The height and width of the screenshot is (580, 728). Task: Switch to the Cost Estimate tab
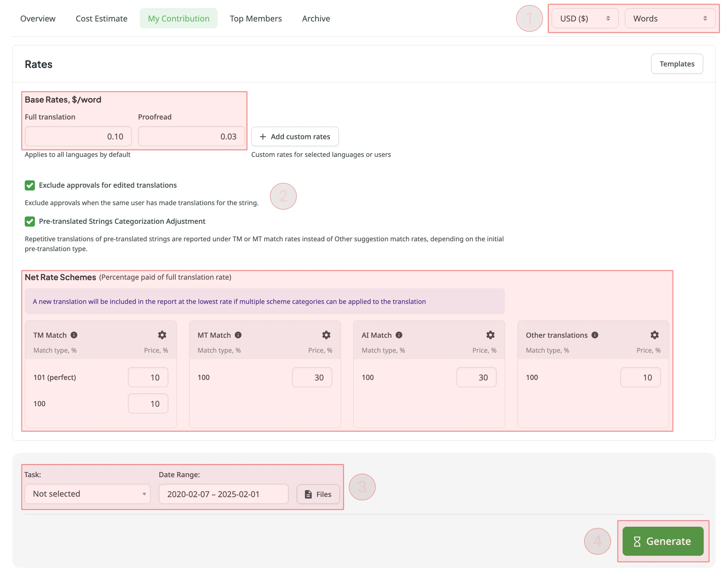point(101,18)
